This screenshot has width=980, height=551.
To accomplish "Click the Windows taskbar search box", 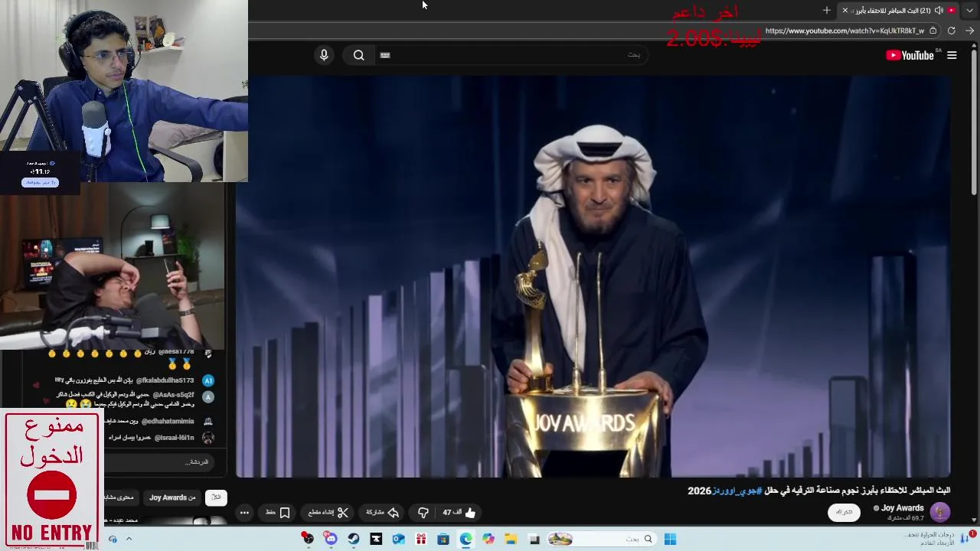I will (600, 540).
